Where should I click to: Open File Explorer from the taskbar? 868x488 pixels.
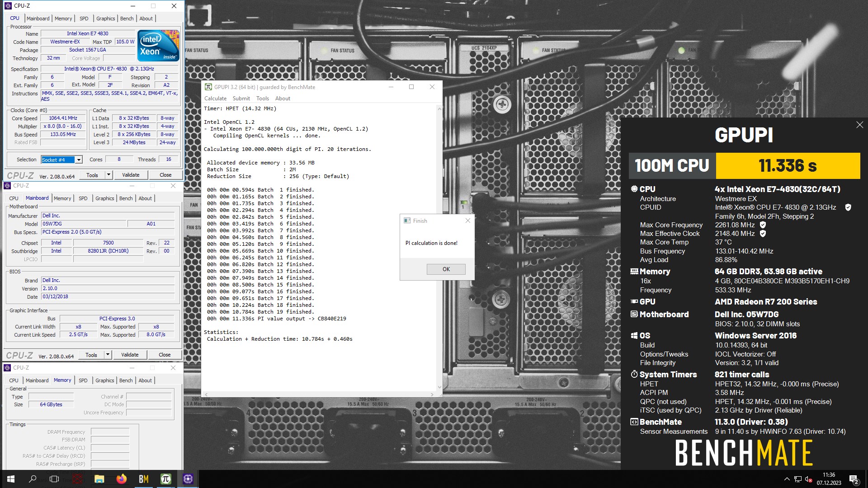pos(99,479)
